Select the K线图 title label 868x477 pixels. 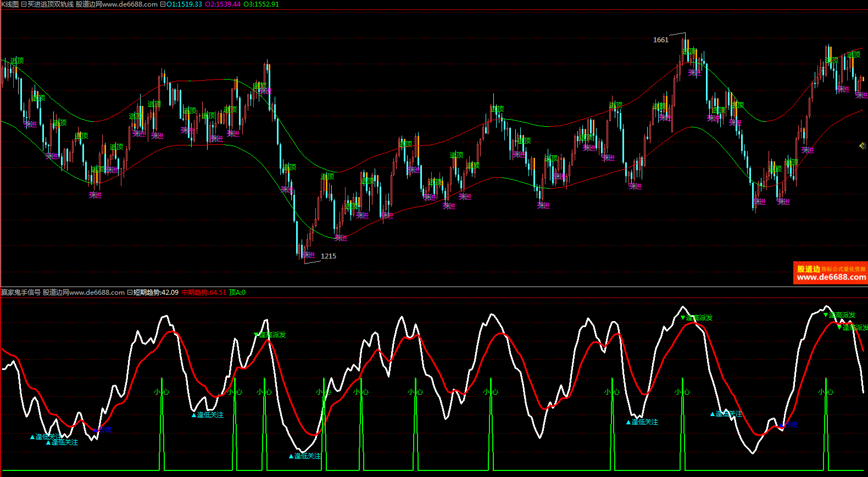10,4
